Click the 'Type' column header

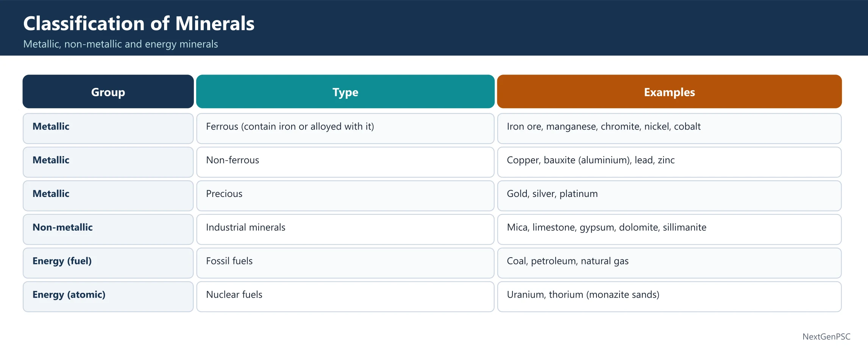coord(345,92)
